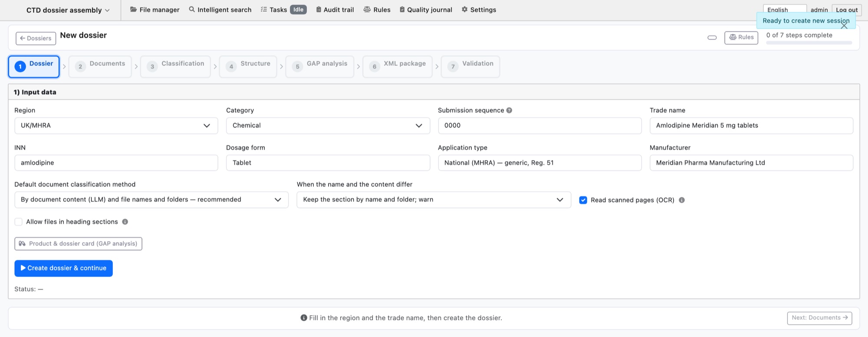This screenshot has width=868, height=337.
Task: Click the Dosage form field
Action: click(328, 163)
